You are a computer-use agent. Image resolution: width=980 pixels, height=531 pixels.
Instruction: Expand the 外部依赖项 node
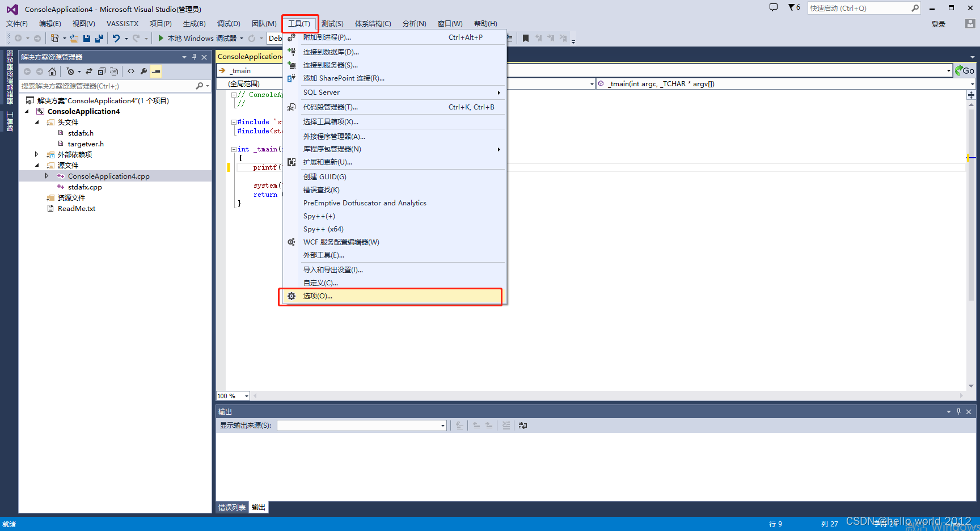37,154
